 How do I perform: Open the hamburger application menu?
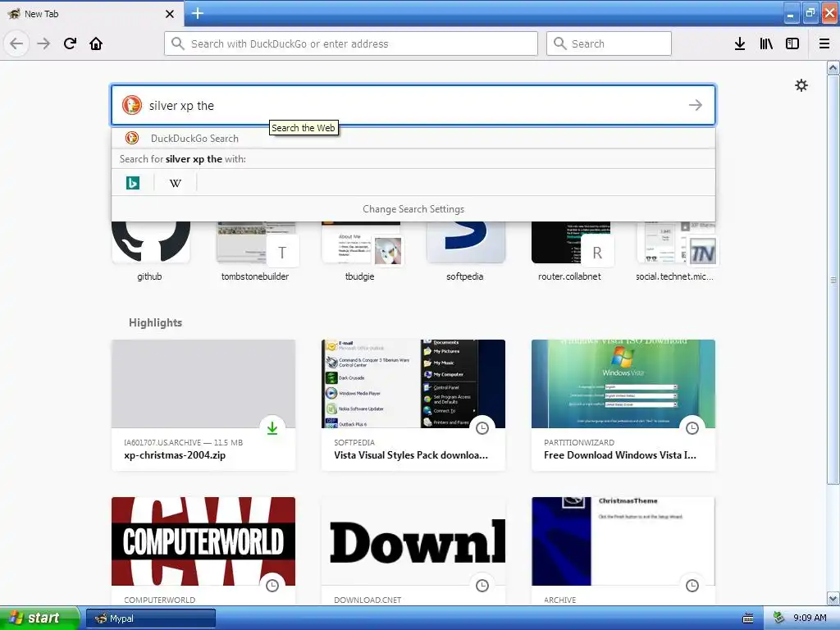point(824,43)
